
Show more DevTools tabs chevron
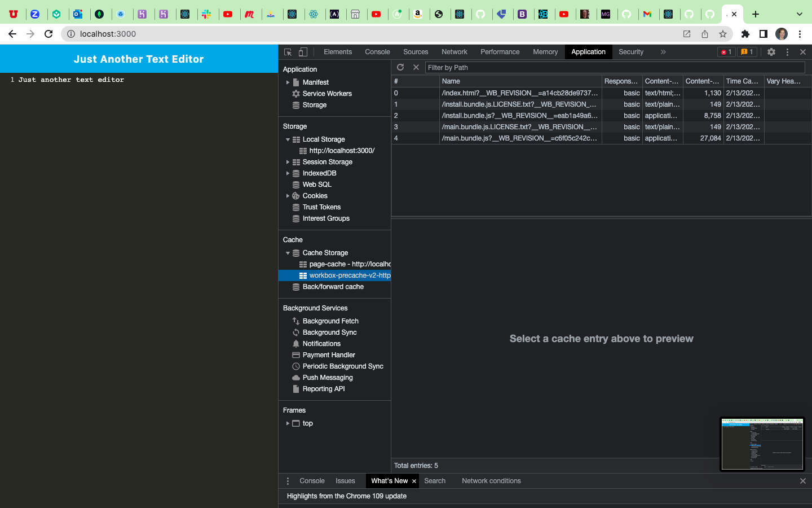pyautogui.click(x=663, y=52)
